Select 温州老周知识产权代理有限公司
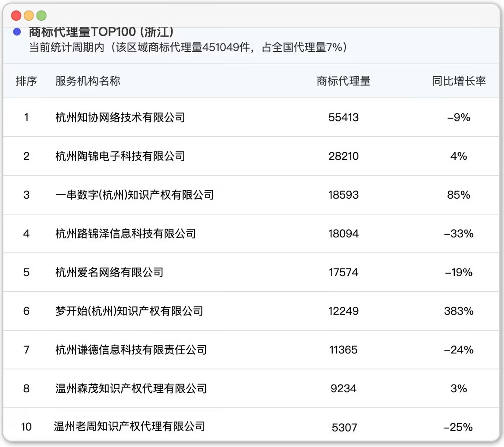The height and width of the screenshot is (447, 504). [x=129, y=427]
